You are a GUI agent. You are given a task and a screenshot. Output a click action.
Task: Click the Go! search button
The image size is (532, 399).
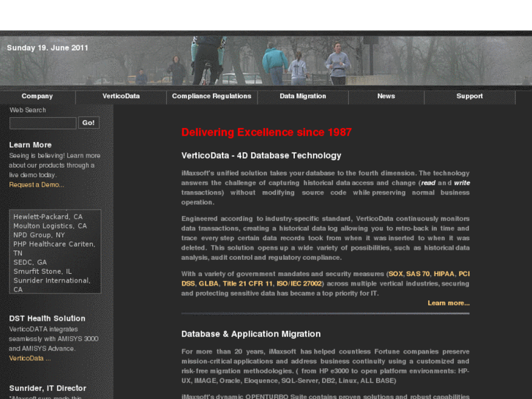click(89, 123)
